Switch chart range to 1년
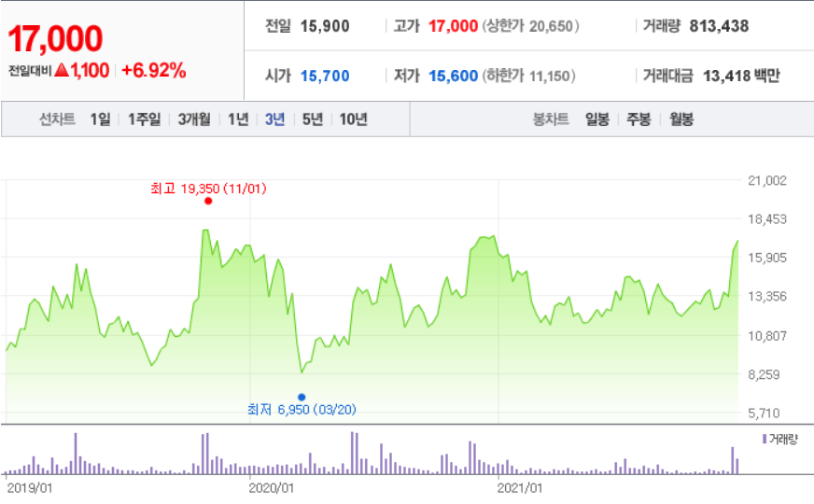This screenshot has width=814, height=504. click(238, 119)
